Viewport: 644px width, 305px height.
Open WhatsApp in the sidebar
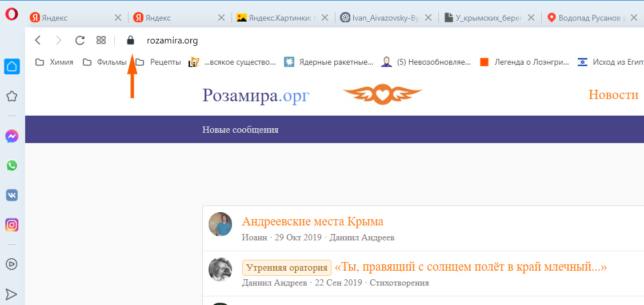point(11,165)
